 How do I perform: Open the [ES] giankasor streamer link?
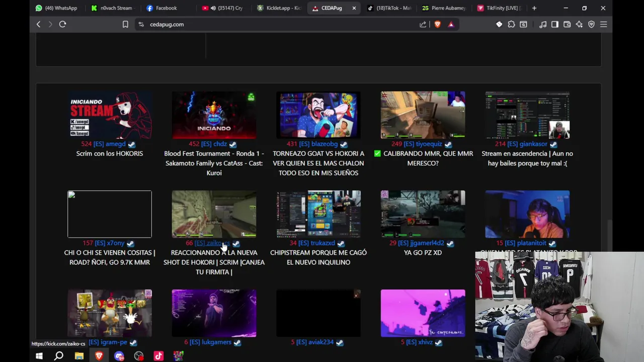[527, 144]
